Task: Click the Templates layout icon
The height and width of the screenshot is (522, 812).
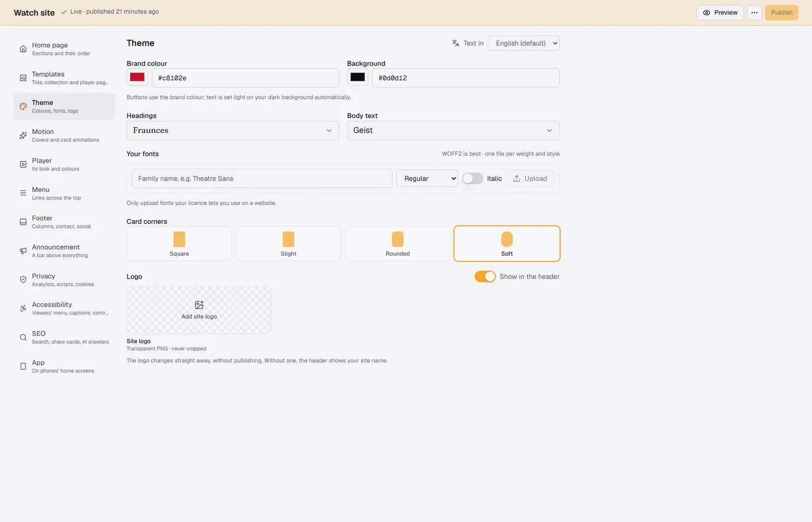Action: tap(23, 78)
